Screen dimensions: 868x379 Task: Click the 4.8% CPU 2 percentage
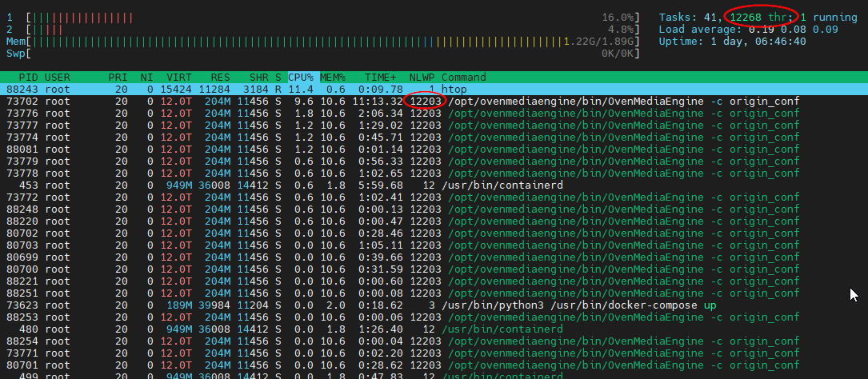point(621,30)
